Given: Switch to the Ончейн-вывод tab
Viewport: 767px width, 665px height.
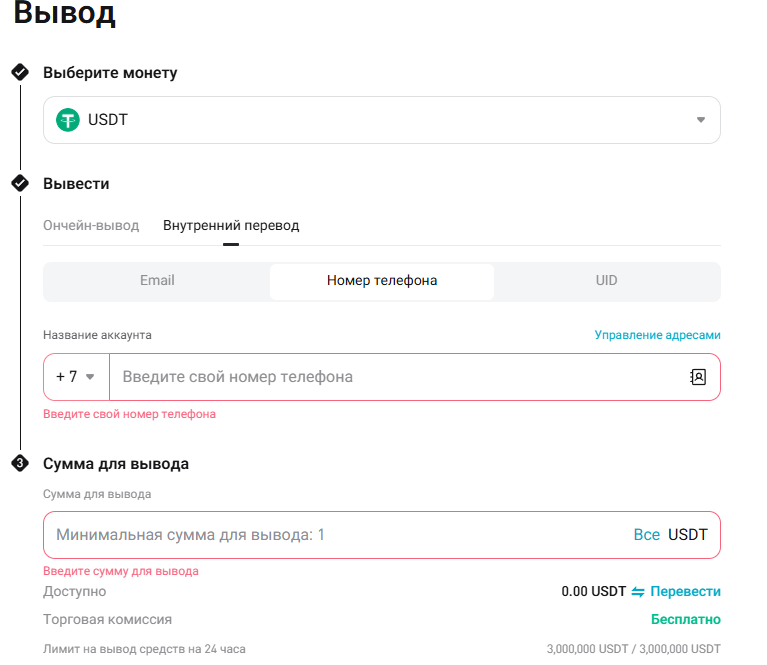Looking at the screenshot, I should point(91,226).
